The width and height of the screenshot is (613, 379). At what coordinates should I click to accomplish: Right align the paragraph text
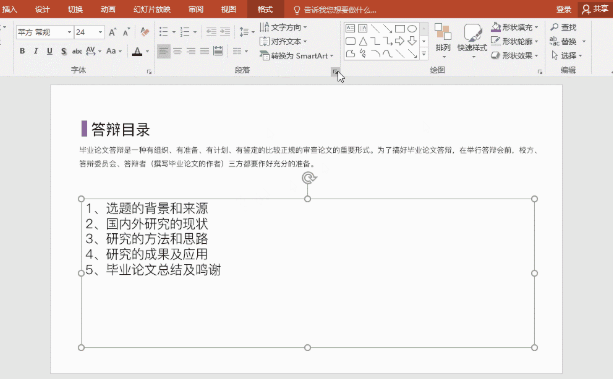coord(191,51)
